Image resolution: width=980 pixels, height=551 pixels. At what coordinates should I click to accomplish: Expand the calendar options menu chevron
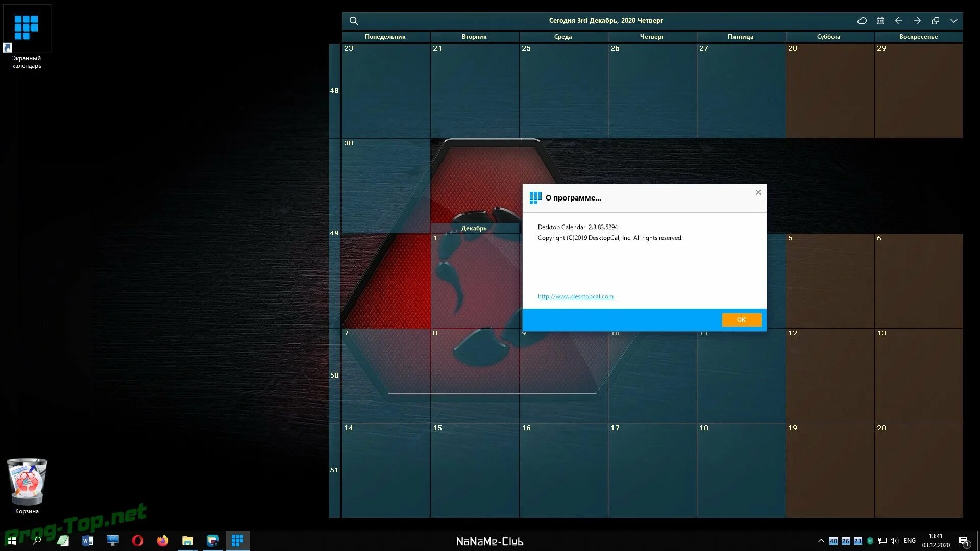[954, 21]
